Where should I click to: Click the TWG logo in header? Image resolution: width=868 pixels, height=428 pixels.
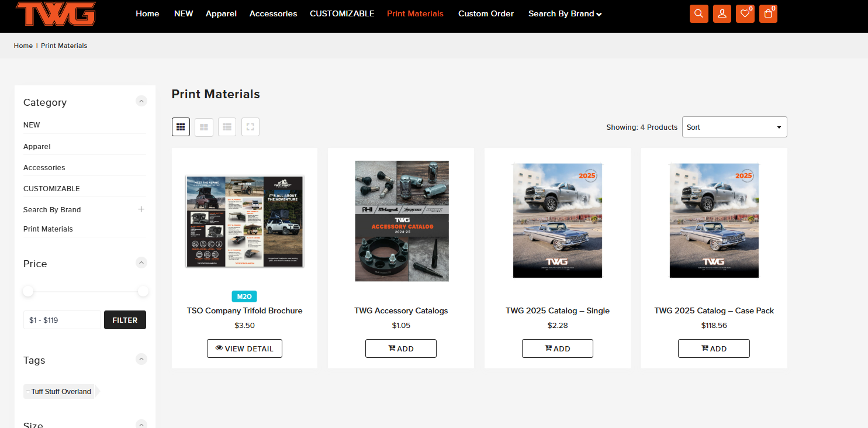tap(56, 13)
